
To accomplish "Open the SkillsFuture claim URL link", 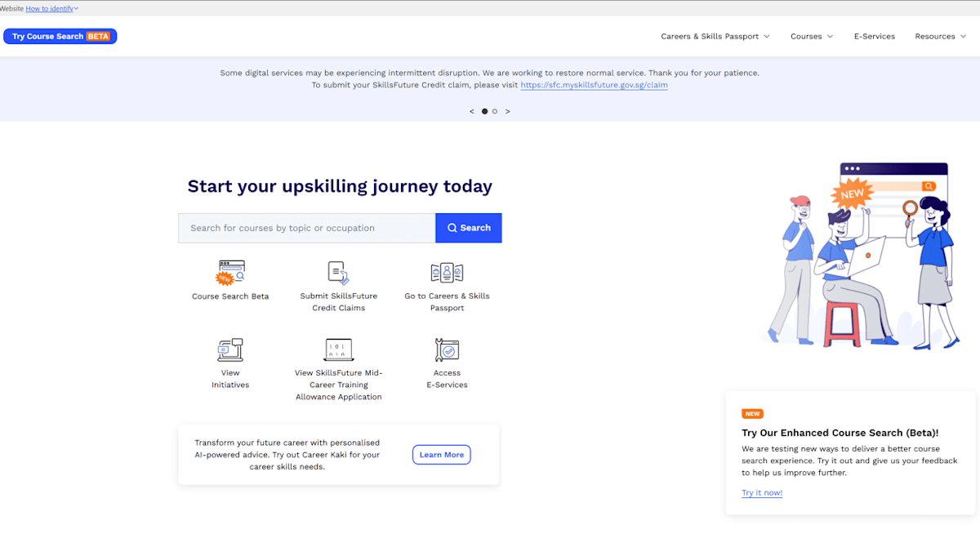I will 594,85.
